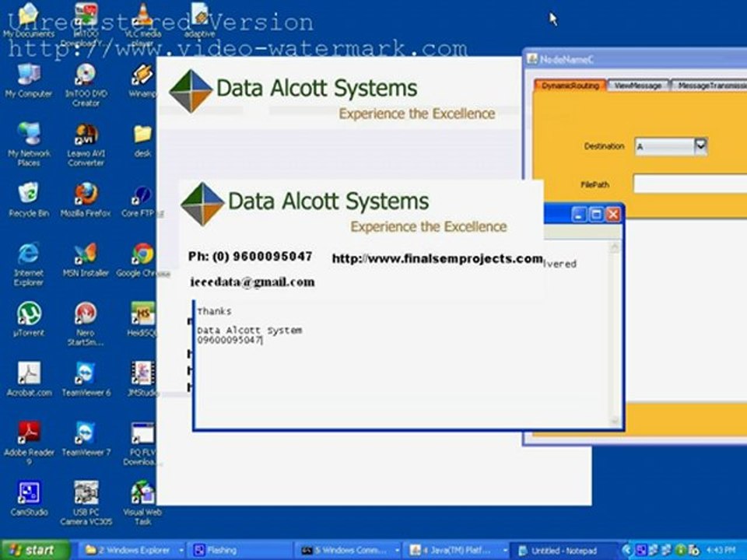Screen dimensions: 747x560
Task: Expand the Destination combo box arrow
Action: click(x=700, y=145)
